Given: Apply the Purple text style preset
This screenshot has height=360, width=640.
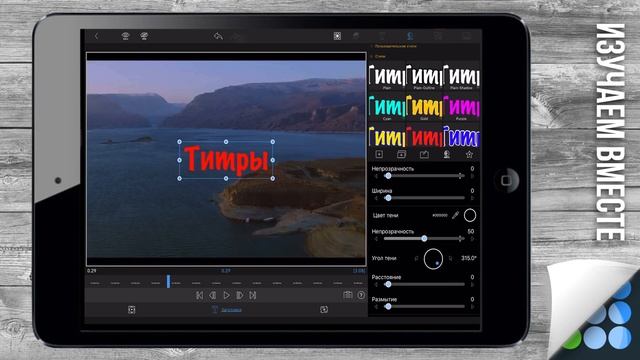Looking at the screenshot, I should point(461,107).
